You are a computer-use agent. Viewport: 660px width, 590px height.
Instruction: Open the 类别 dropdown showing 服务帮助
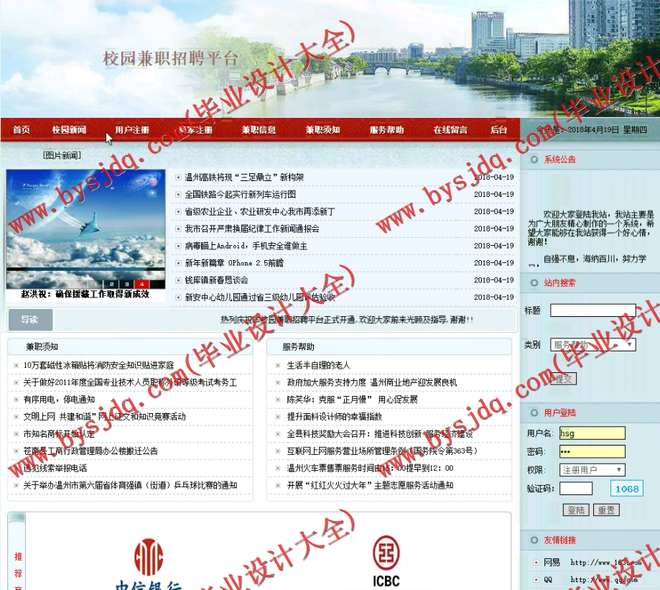593,345
